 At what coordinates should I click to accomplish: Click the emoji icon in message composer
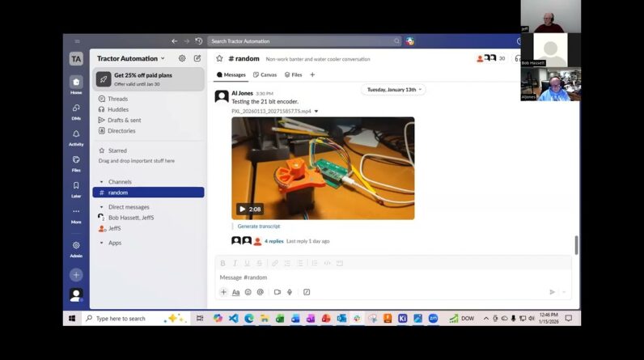tap(248, 292)
